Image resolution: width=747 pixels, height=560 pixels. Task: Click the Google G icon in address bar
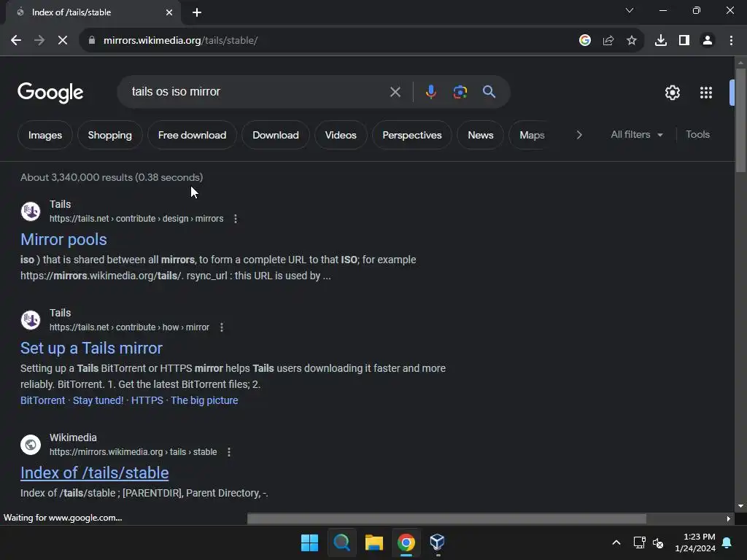pyautogui.click(x=585, y=41)
